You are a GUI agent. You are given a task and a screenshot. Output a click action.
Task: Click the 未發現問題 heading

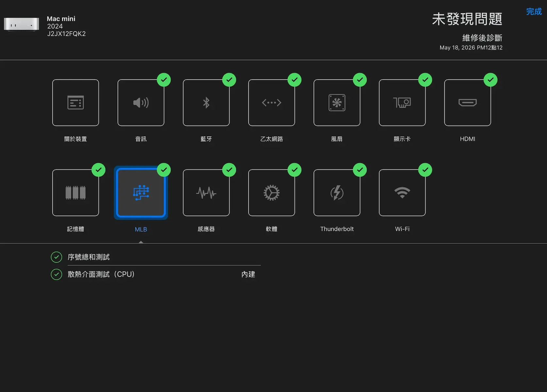[467, 19]
